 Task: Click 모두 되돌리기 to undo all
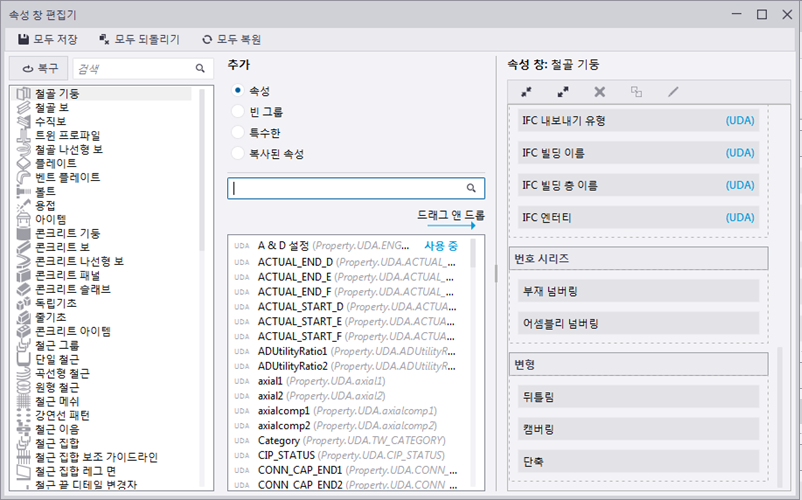click(x=139, y=40)
